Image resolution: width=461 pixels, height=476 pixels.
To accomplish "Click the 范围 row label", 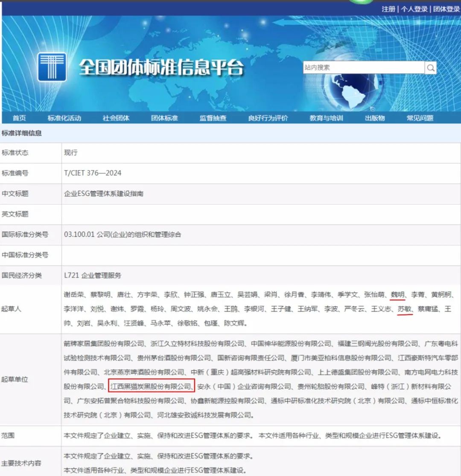I will 8,435.
